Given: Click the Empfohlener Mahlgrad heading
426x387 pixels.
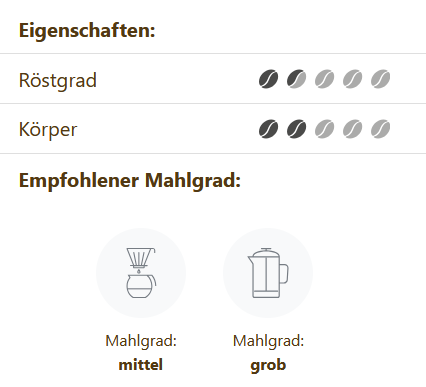Looking at the screenshot, I should [130, 181].
